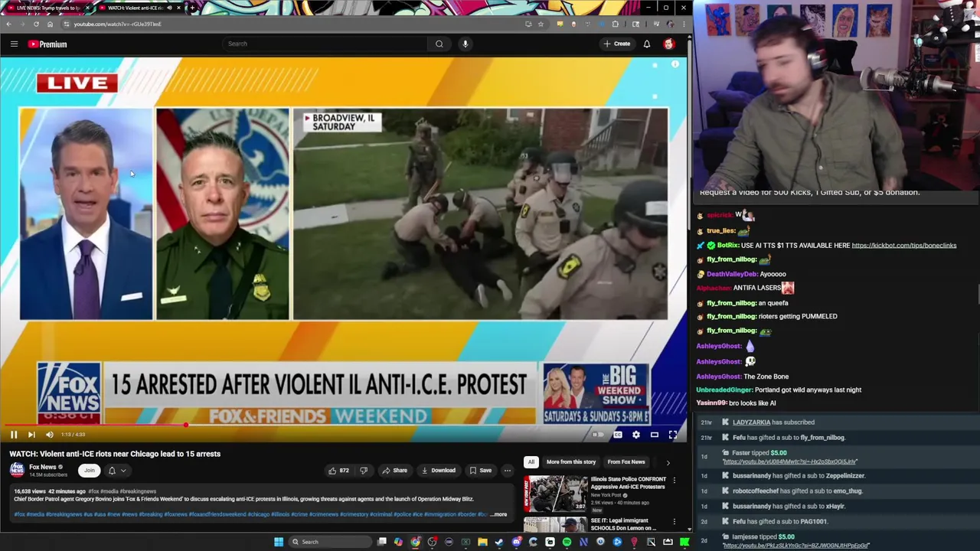Image resolution: width=980 pixels, height=551 pixels.
Task: Toggle autoplay switch in player
Action: click(598, 435)
